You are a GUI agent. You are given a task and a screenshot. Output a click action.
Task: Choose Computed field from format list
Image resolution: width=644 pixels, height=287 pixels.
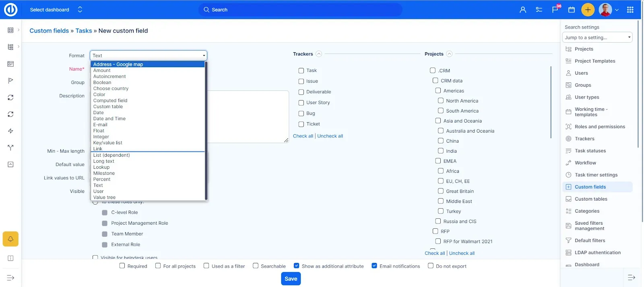point(148,100)
